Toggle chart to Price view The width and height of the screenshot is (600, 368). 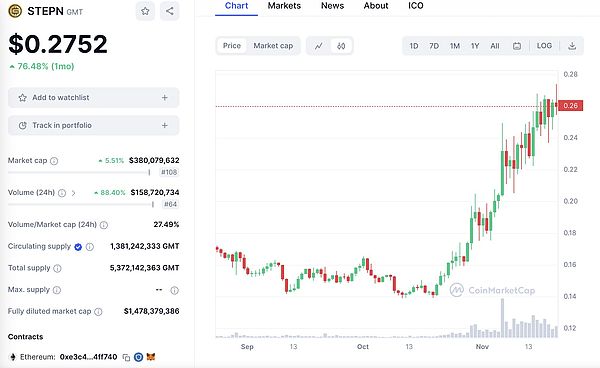point(232,46)
